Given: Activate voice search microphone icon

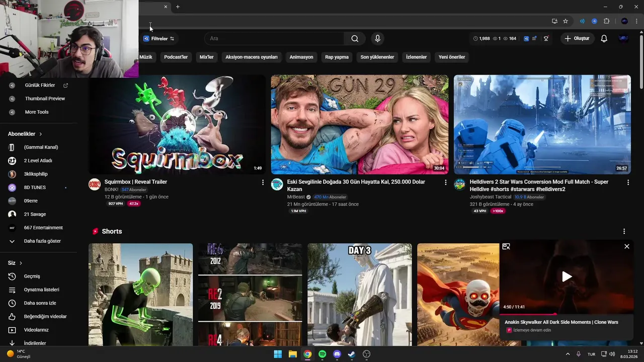Looking at the screenshot, I should coord(377,39).
